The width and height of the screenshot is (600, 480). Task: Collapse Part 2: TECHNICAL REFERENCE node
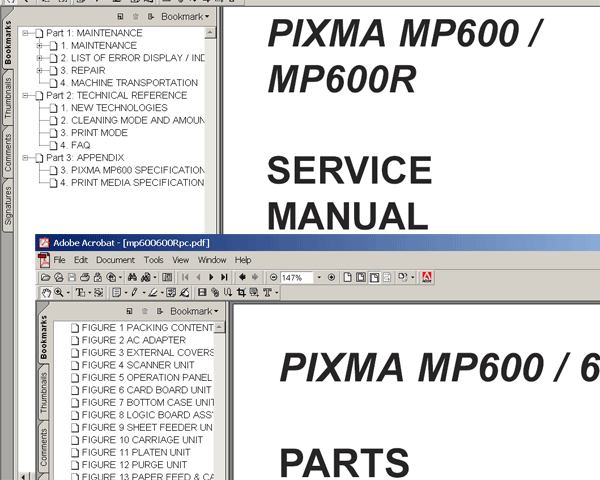pos(25,95)
